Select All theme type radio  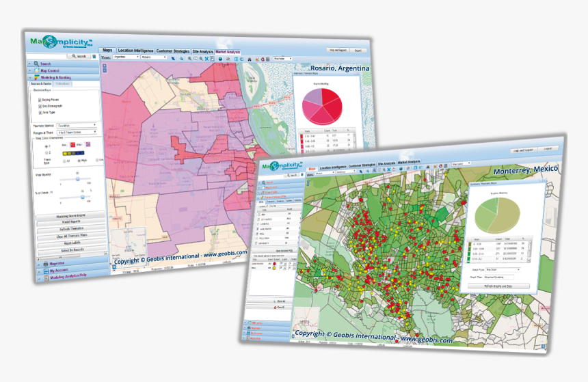pyautogui.click(x=64, y=161)
